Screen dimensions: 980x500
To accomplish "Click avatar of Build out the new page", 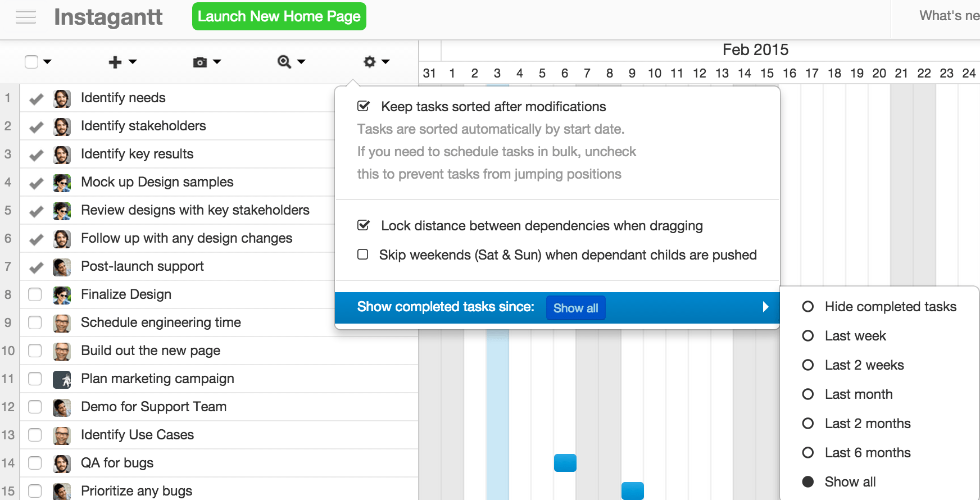I will pos(62,351).
